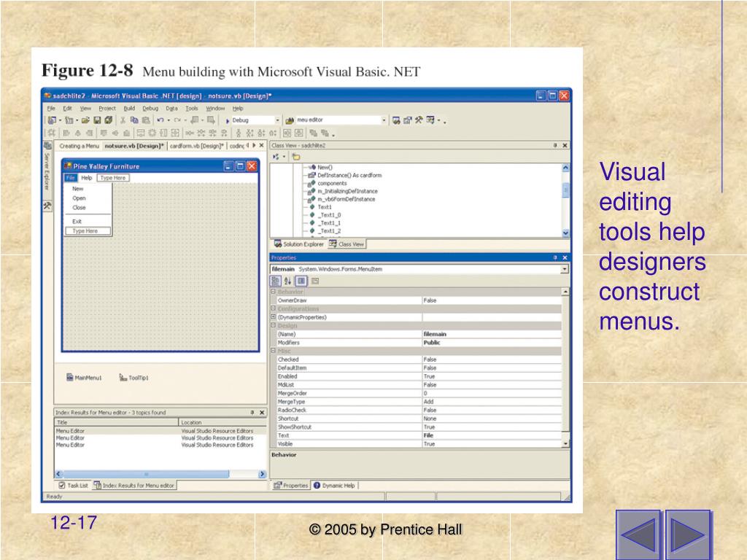Screen dimensions: 747x560
Task: Click the Categorized icon in Properties toolbar
Action: [x=275, y=281]
